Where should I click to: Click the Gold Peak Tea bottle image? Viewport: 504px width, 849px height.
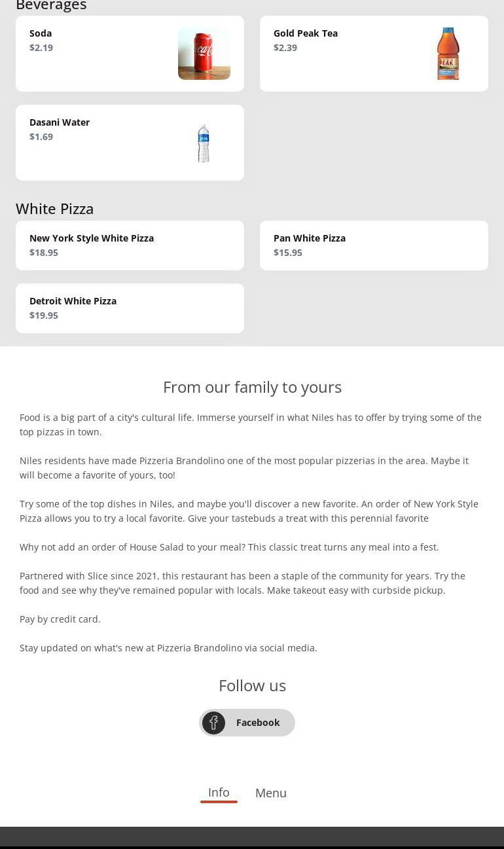pyautogui.click(x=448, y=54)
